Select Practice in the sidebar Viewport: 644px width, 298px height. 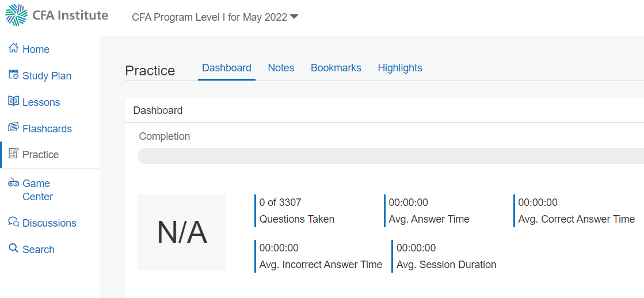click(41, 155)
